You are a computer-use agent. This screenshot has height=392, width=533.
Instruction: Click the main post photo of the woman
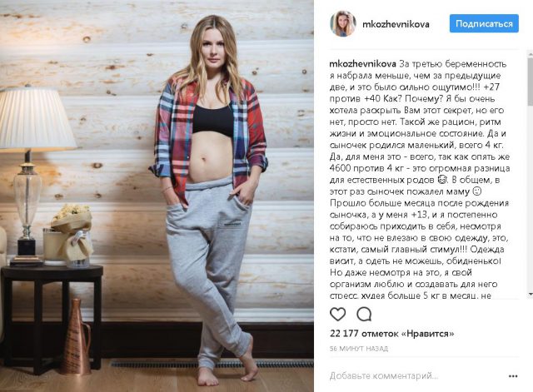(x=157, y=196)
